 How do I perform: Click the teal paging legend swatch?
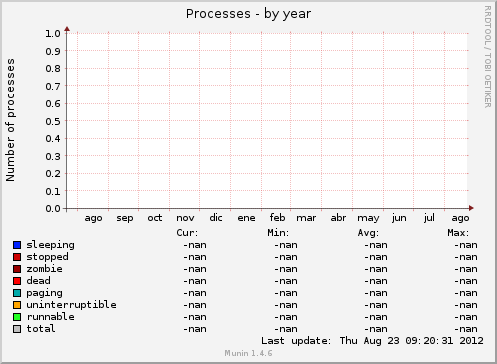tap(17, 293)
